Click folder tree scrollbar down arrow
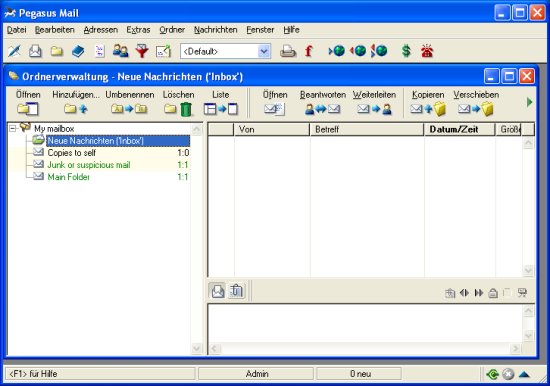Image resolution: width=550 pixels, height=386 pixels. coord(197,348)
